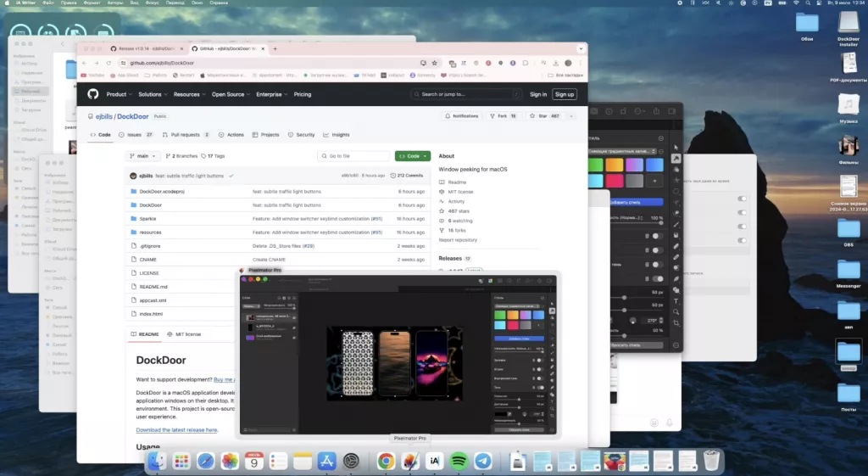Expand the Resources menu on GitHub
Screen dimensions: 868x476
pos(189,94)
